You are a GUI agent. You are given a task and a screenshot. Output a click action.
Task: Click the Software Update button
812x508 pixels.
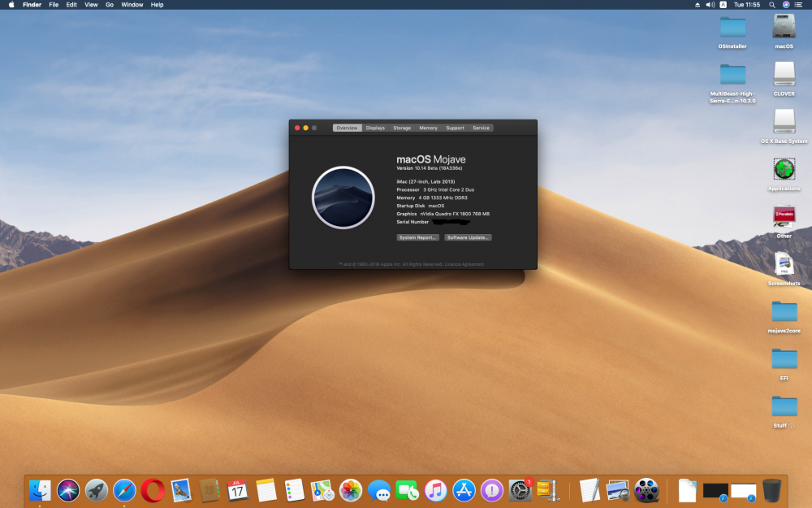[469, 237]
